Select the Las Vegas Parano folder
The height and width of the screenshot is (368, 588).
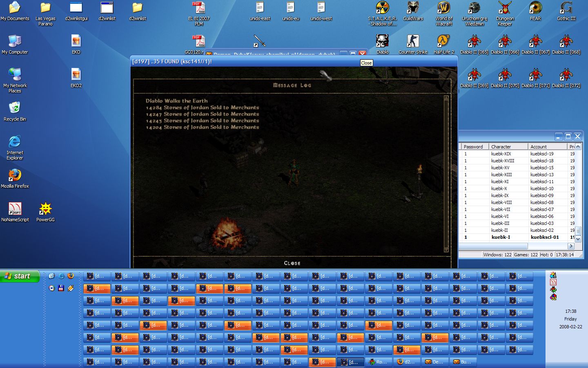(x=45, y=13)
